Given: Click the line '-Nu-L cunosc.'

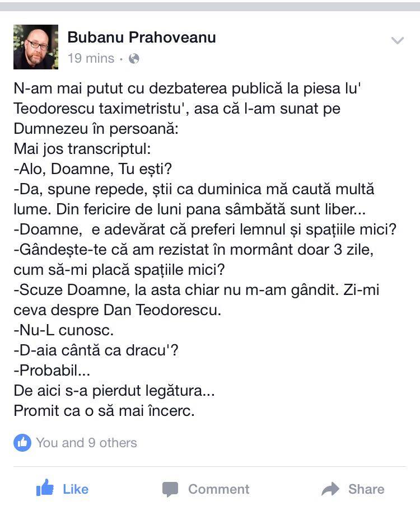Looking at the screenshot, I should point(64,330).
